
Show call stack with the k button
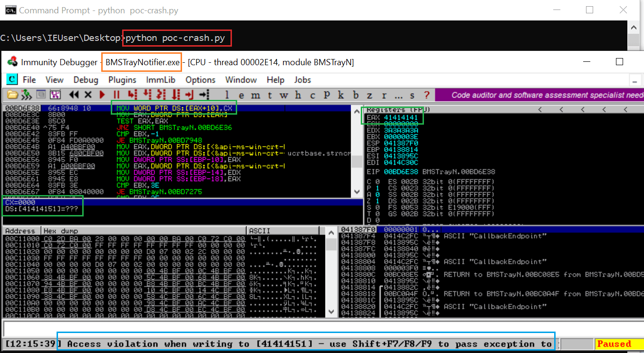point(341,95)
